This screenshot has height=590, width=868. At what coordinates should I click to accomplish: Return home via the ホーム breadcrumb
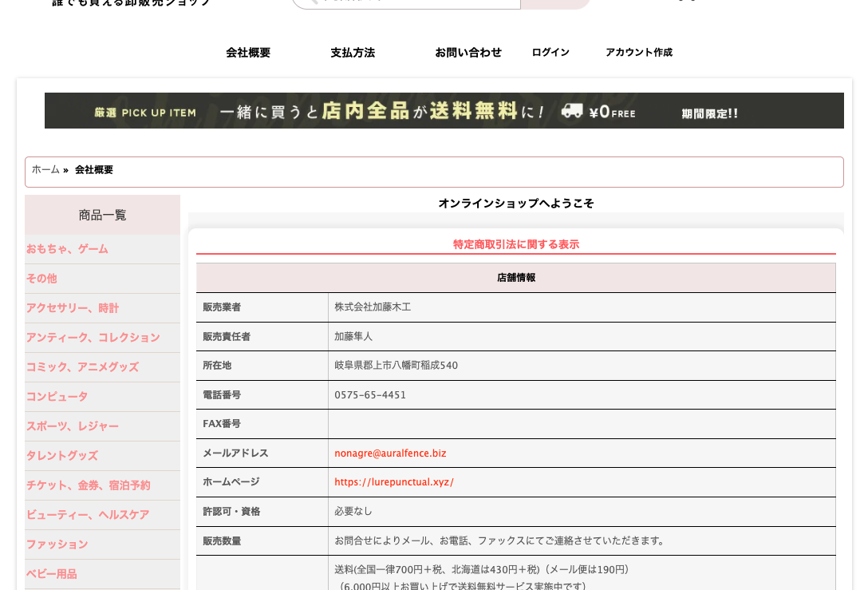[x=45, y=169]
